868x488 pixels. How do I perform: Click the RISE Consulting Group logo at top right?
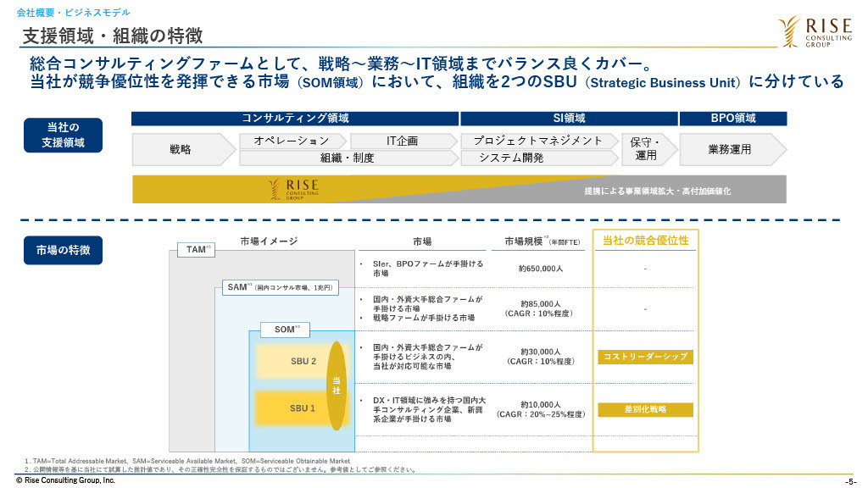[815, 31]
